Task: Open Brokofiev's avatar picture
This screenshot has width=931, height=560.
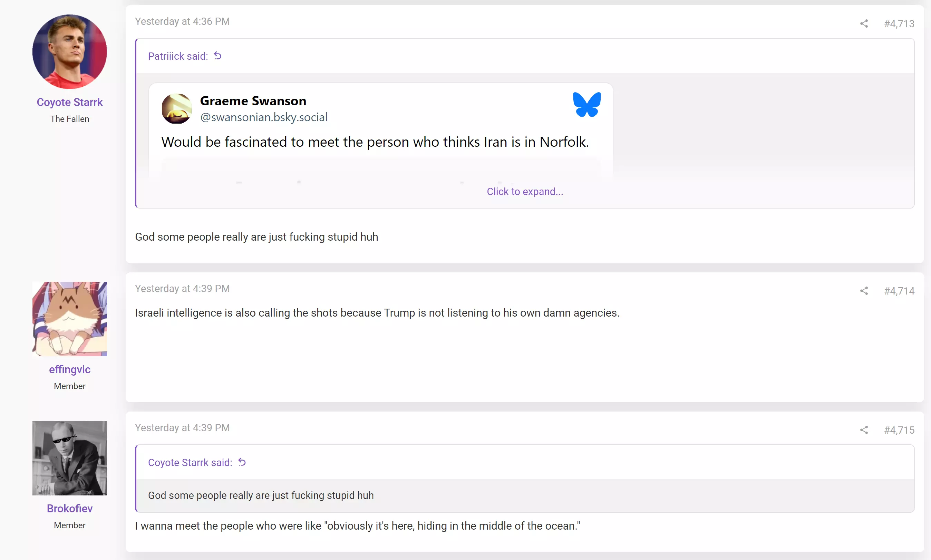Action: 70,458
